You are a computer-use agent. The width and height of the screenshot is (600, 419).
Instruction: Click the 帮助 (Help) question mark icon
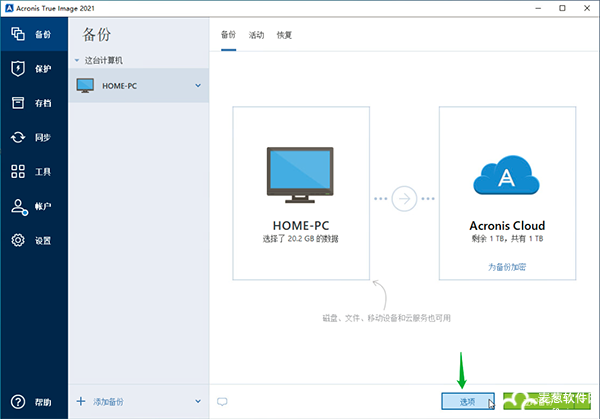tap(18, 402)
